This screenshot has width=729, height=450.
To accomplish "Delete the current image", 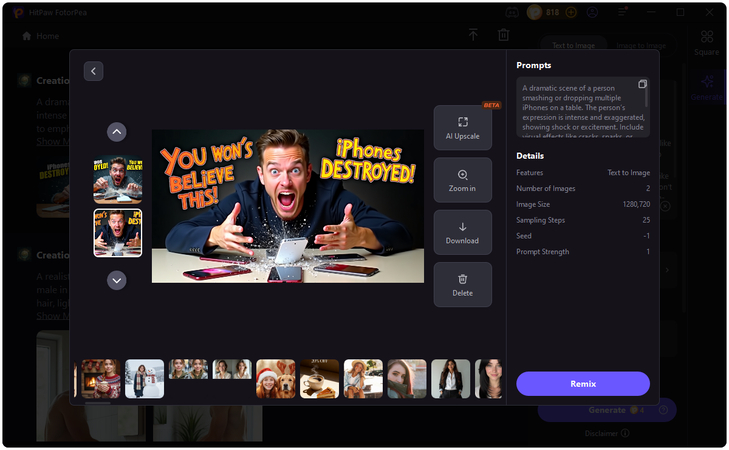I will click(x=463, y=285).
